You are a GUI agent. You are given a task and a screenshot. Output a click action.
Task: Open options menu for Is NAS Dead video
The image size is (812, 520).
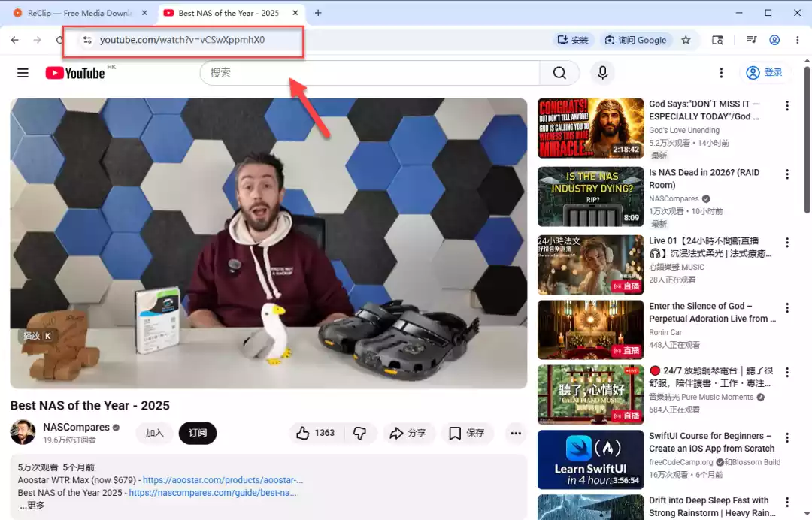(x=787, y=174)
